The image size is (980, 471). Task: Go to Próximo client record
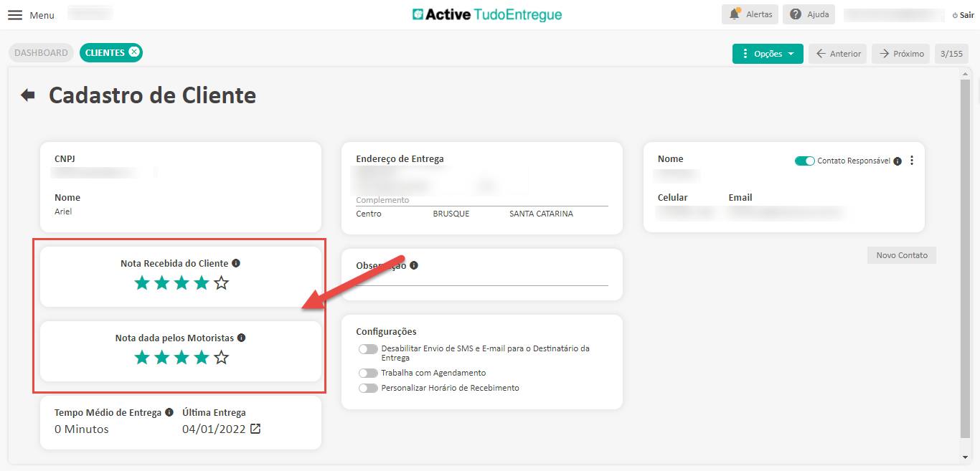pyautogui.click(x=901, y=54)
